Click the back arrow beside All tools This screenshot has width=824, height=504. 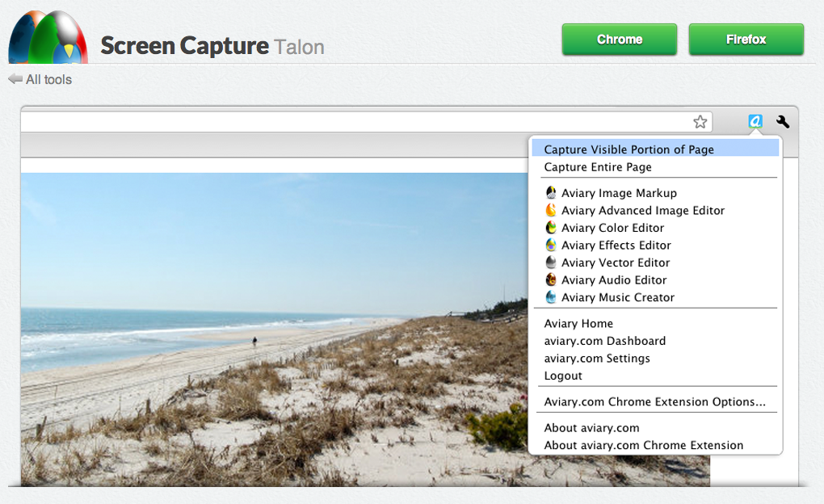pos(15,79)
